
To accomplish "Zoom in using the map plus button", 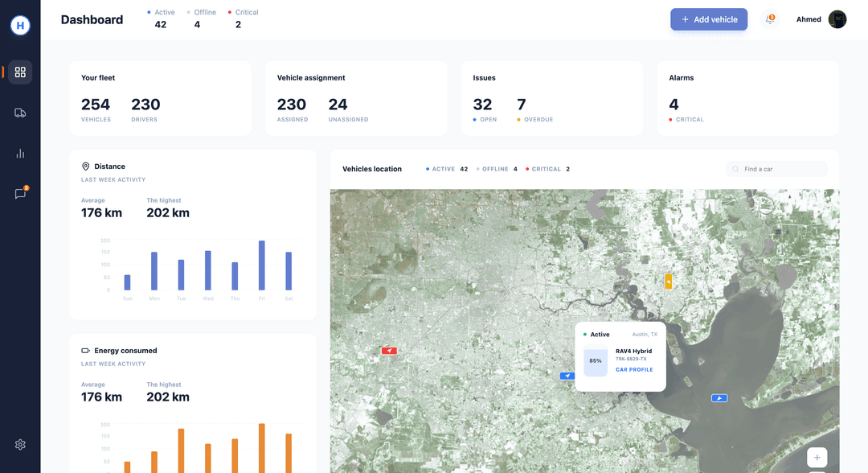I will point(817,457).
